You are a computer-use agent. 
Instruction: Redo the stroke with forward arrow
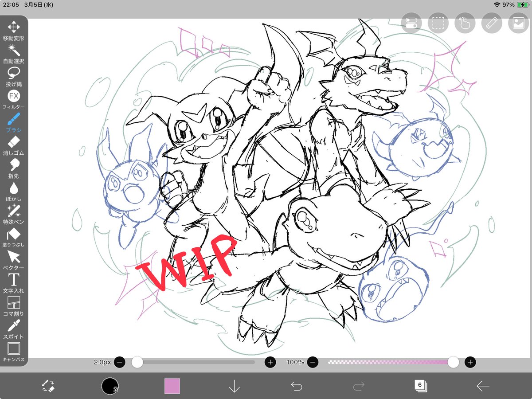(358, 387)
